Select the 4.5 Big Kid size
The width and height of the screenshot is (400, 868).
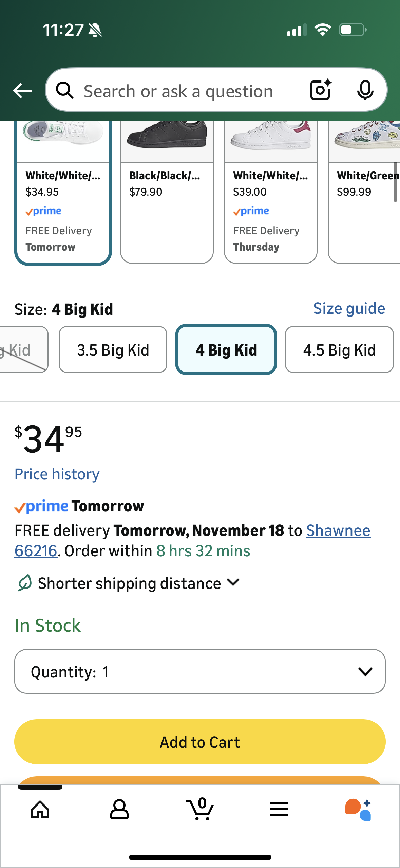pyautogui.click(x=339, y=349)
